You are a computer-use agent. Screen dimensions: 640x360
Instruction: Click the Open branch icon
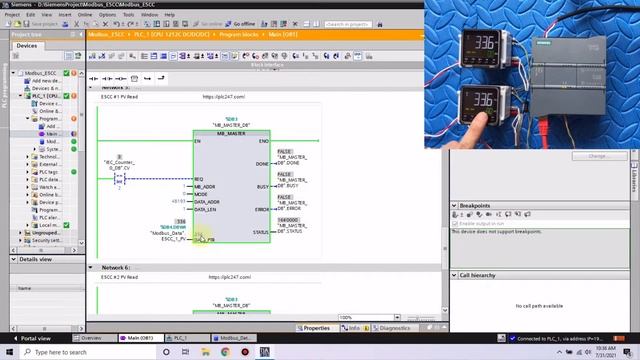coord(147,78)
